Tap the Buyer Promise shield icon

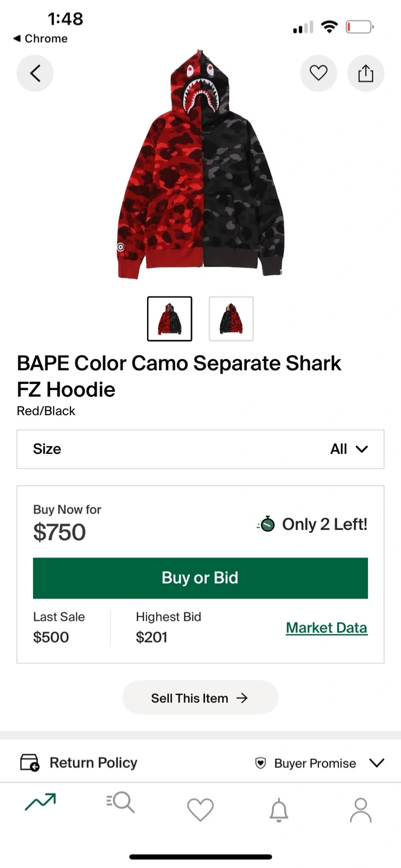(x=260, y=763)
